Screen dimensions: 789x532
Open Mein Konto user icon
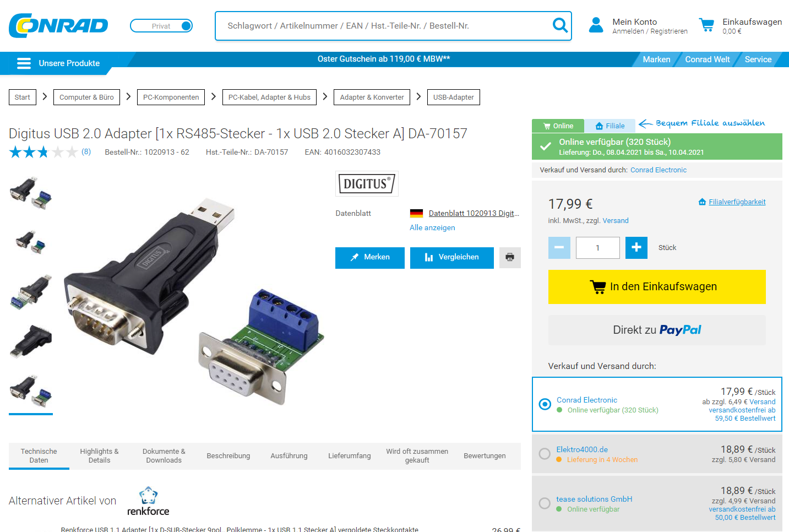click(x=596, y=25)
